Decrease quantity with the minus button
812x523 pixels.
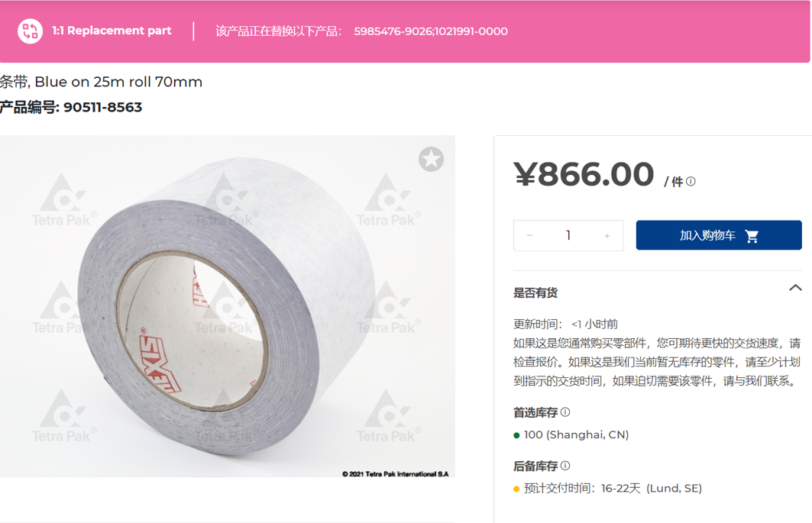pos(529,236)
